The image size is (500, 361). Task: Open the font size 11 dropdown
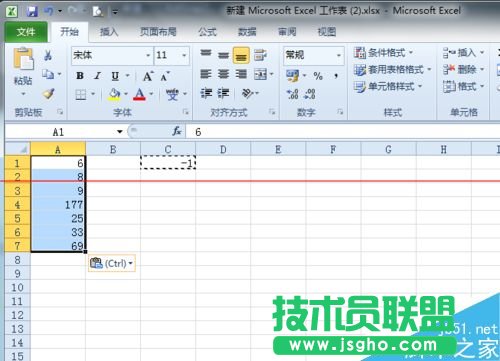(x=184, y=55)
